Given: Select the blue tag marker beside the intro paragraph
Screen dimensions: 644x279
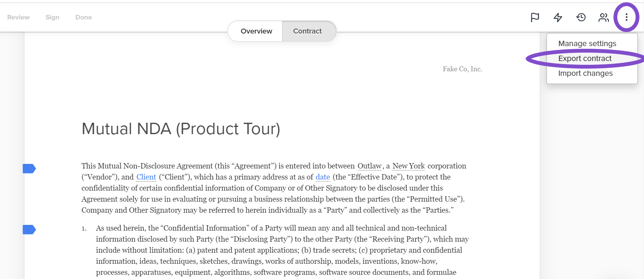Looking at the screenshot, I should click(29, 168).
